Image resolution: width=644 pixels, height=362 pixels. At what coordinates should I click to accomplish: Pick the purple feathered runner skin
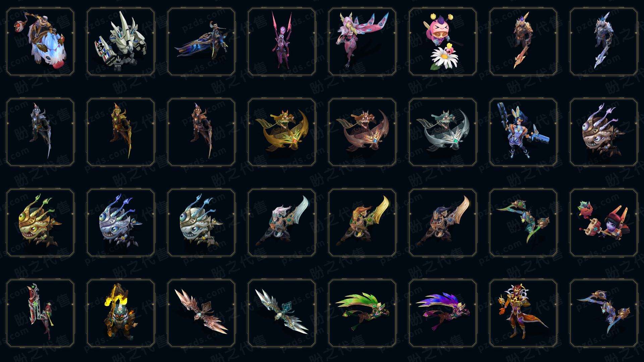(x=443, y=313)
